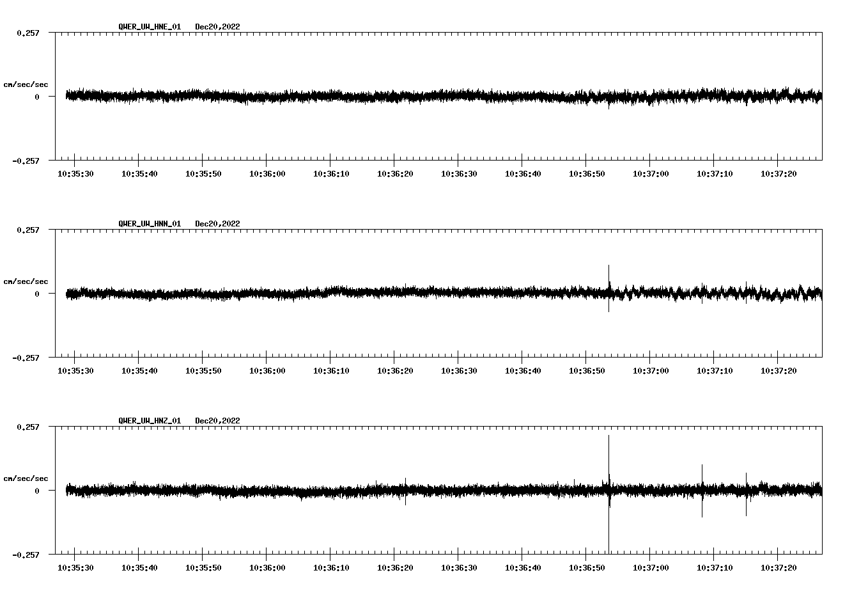Select the 0.257 upper amplitude value on top plot
Viewport: 868px width, 591px height.
27,33
